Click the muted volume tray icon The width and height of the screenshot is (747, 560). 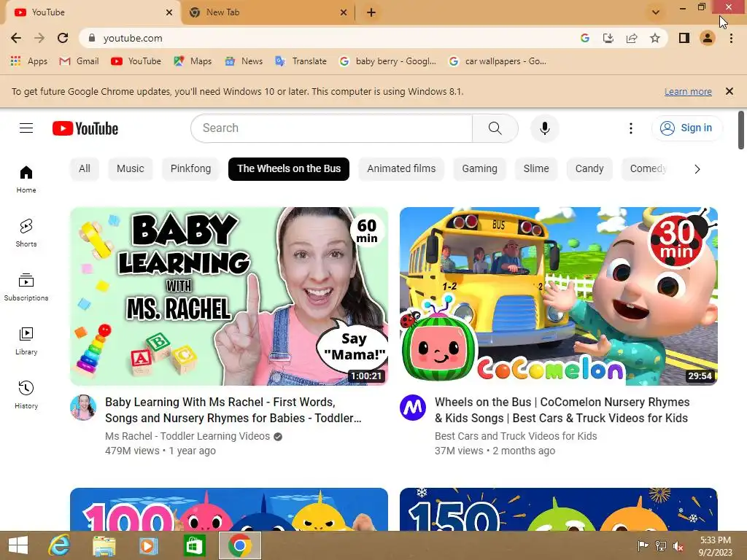click(x=678, y=546)
